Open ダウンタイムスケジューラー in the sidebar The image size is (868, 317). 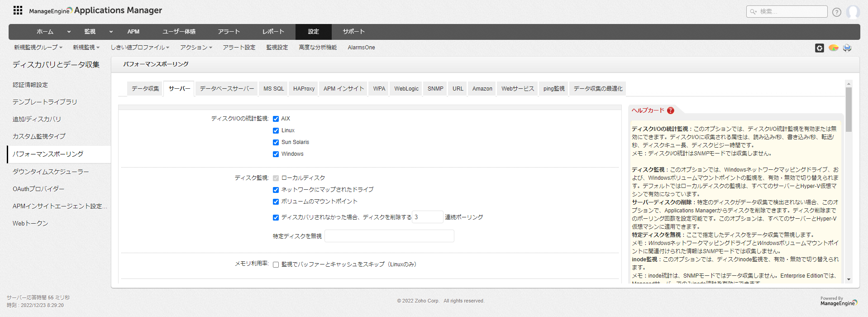point(51,172)
